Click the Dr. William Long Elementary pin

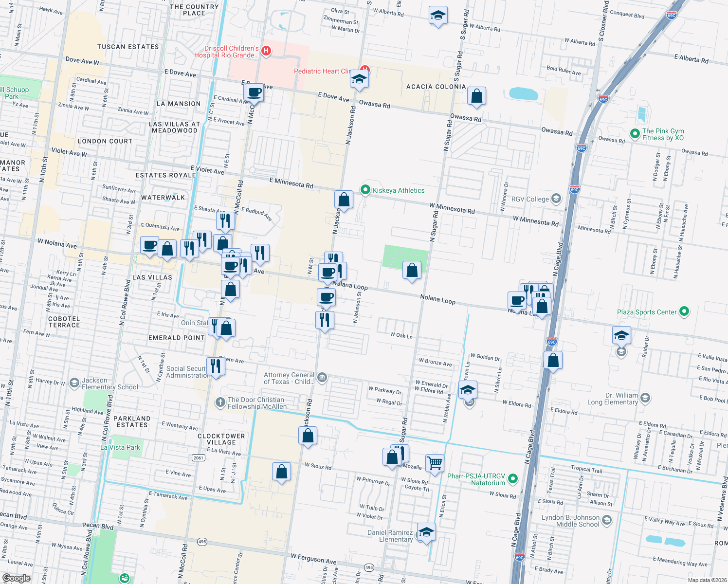pos(645,398)
